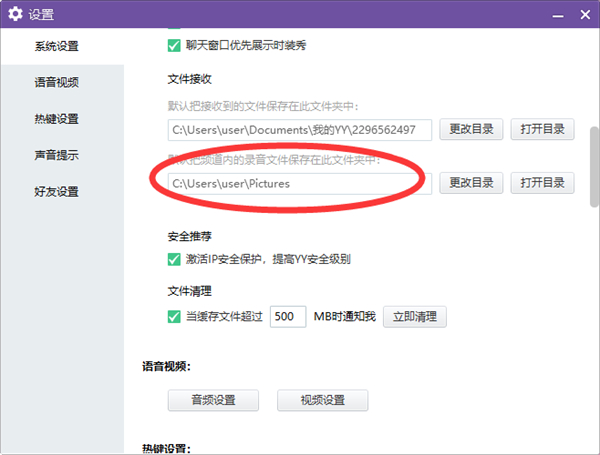This screenshot has width=600, height=455.
Task: Open 视频设置
Action: (322, 400)
